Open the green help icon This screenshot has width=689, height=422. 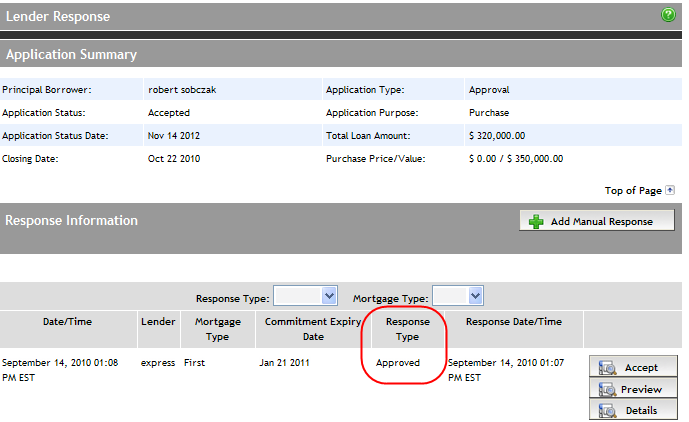(668, 15)
